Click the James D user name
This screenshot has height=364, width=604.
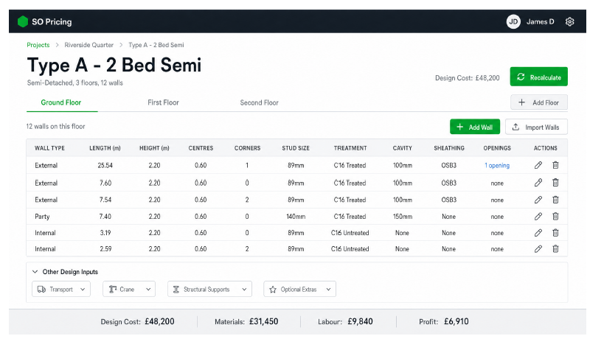(x=540, y=21)
